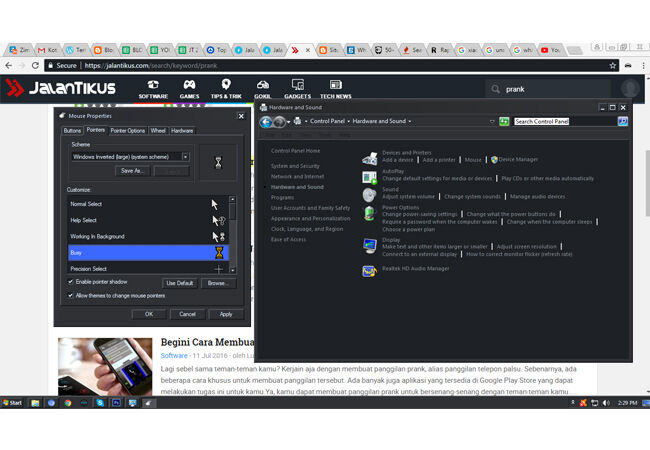Select Normal Select pointer row
Image resolution: width=650 pixels, height=450 pixels.
pos(148,204)
